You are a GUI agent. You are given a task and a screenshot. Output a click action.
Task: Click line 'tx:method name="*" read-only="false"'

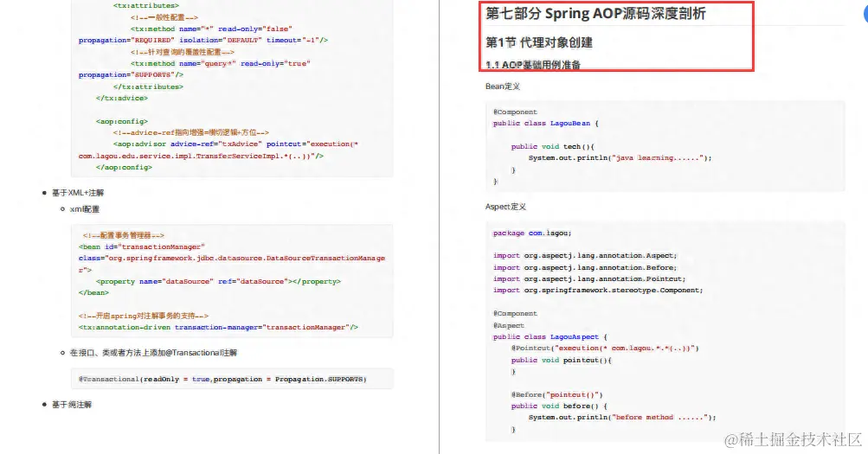(211, 29)
